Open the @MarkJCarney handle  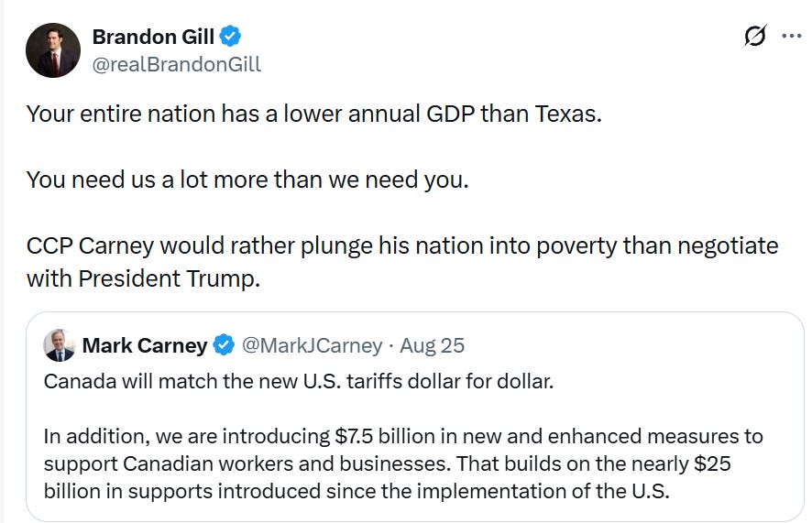tap(313, 345)
